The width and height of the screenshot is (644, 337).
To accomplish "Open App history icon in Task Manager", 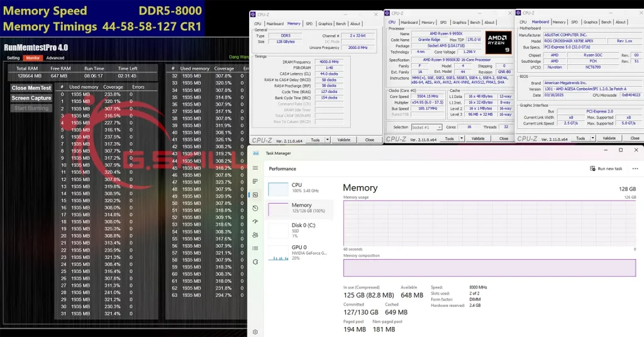I will point(255,208).
